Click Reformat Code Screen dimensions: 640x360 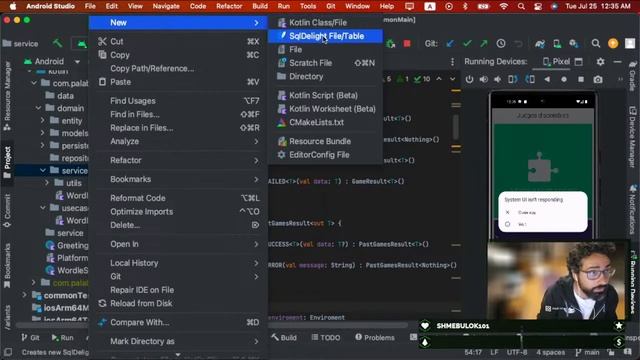tap(178, 198)
